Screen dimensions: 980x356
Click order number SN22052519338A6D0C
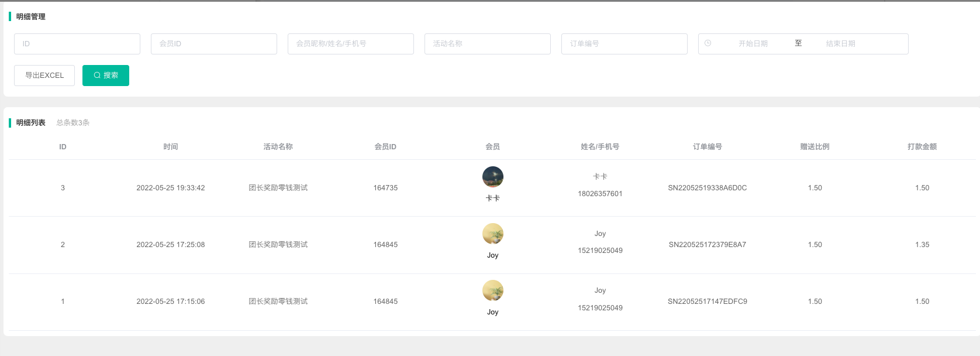708,188
